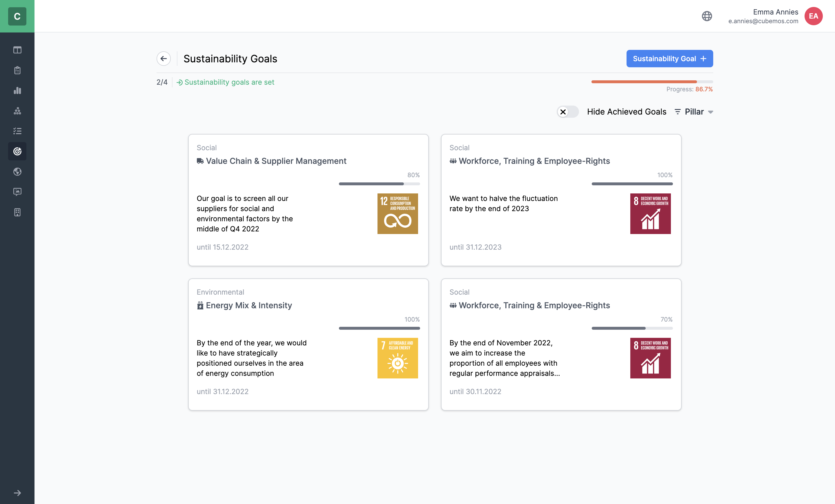Open the globe sustainability section in sidebar

pyautogui.click(x=17, y=171)
